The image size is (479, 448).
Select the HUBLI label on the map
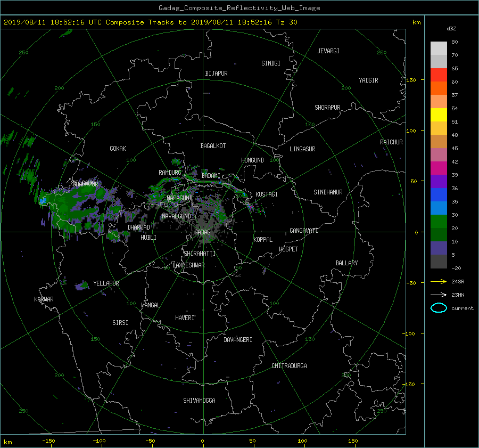[x=148, y=238]
